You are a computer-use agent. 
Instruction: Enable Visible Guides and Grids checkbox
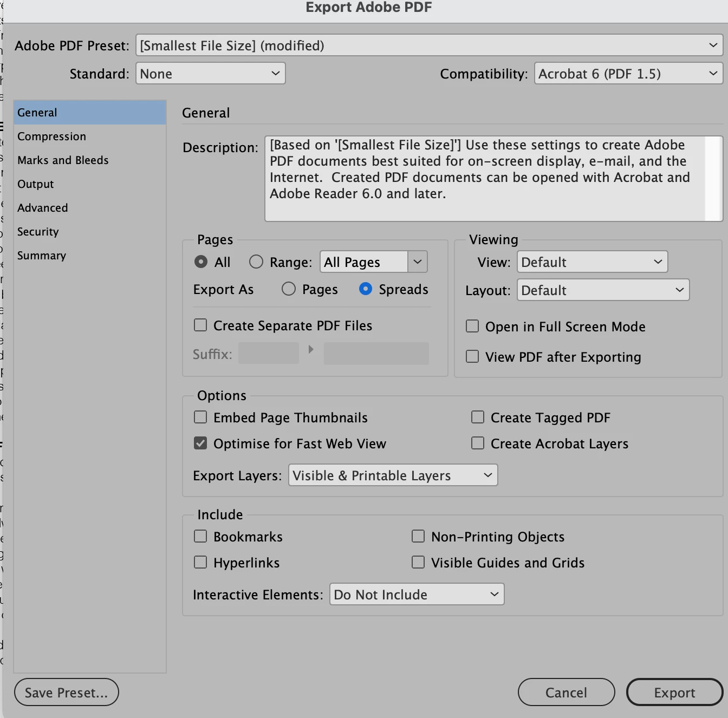pos(418,562)
